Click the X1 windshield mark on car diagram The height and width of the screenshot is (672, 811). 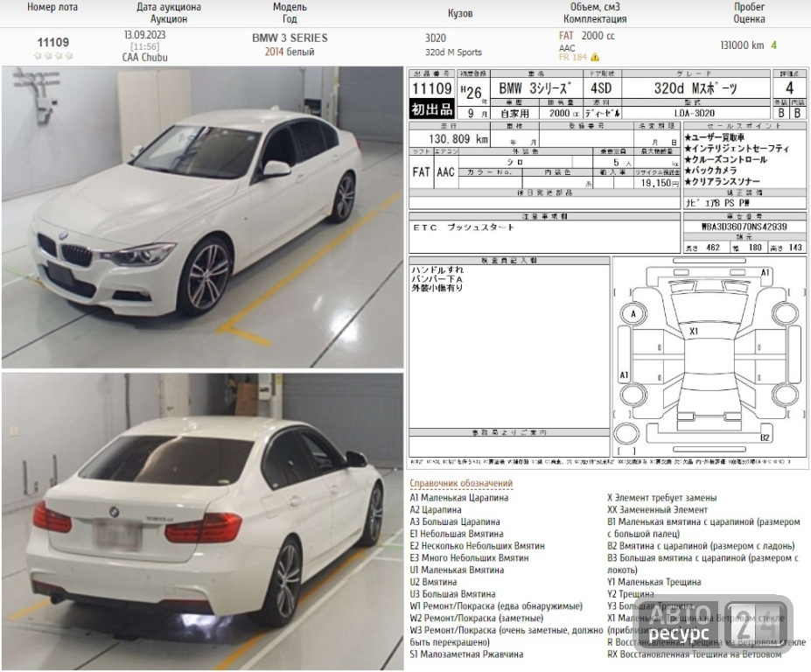[694, 331]
